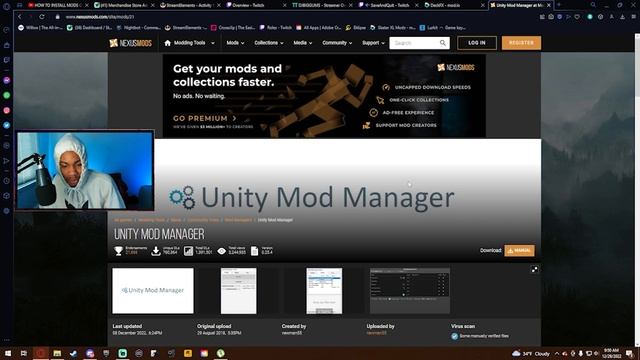The width and height of the screenshot is (640, 360).
Task: Open the Mods menu
Action: [x=235, y=43]
